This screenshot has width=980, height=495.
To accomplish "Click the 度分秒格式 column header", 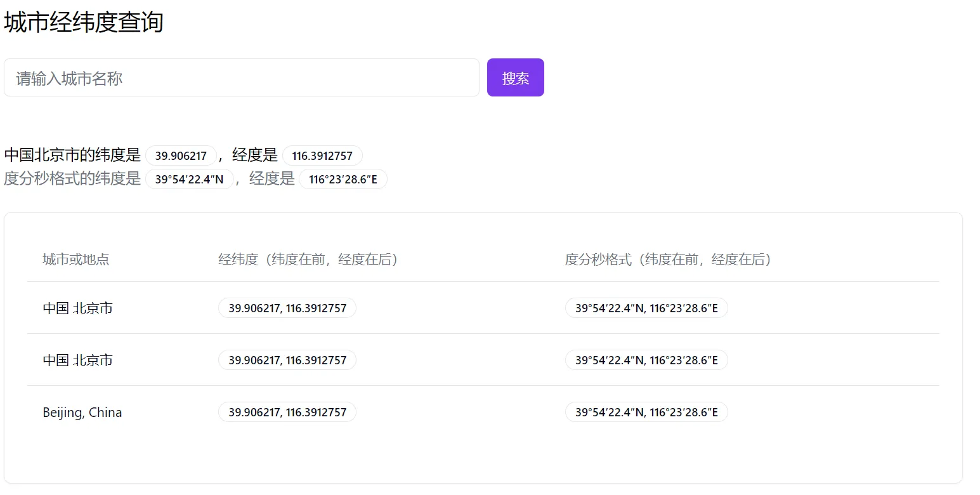I will 668,260.
